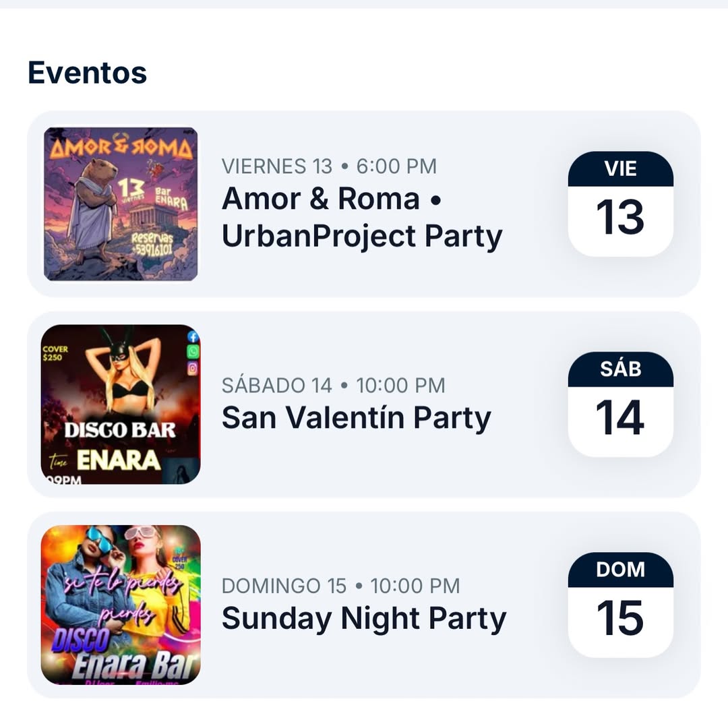Screen dimensions: 728x728
Task: Open the Amor & Roma event poster thumbnail
Action: (121, 204)
